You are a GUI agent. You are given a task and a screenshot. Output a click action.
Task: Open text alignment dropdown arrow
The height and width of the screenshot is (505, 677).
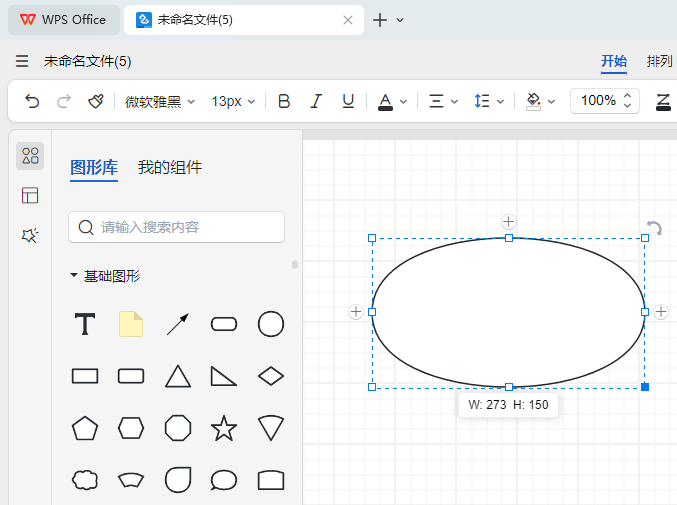point(454,102)
